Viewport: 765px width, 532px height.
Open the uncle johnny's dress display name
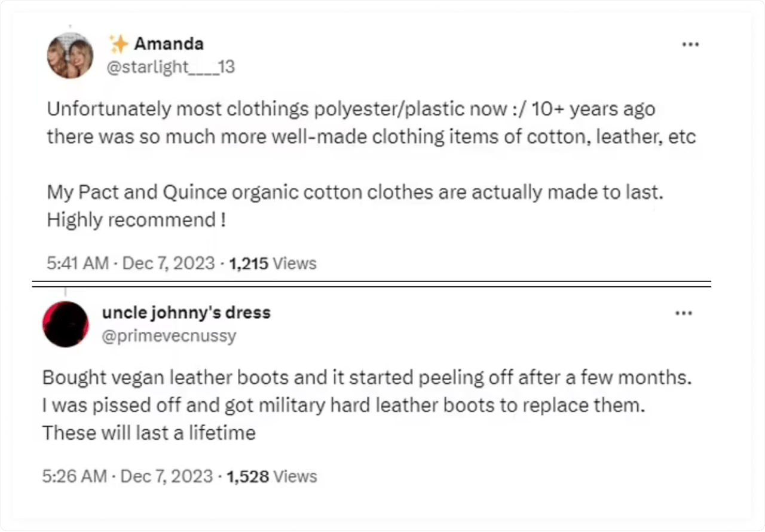pos(186,312)
